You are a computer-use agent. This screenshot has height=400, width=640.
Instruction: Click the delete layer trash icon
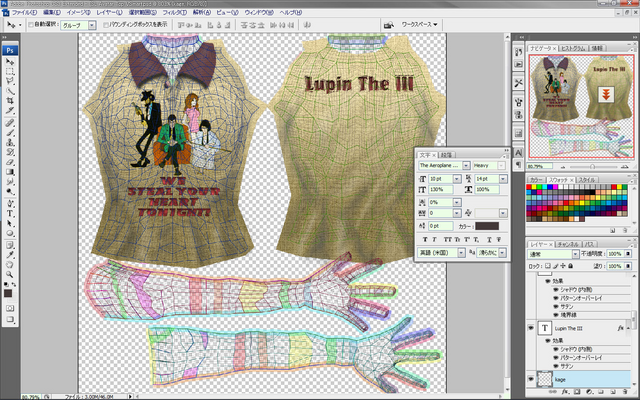625,392
